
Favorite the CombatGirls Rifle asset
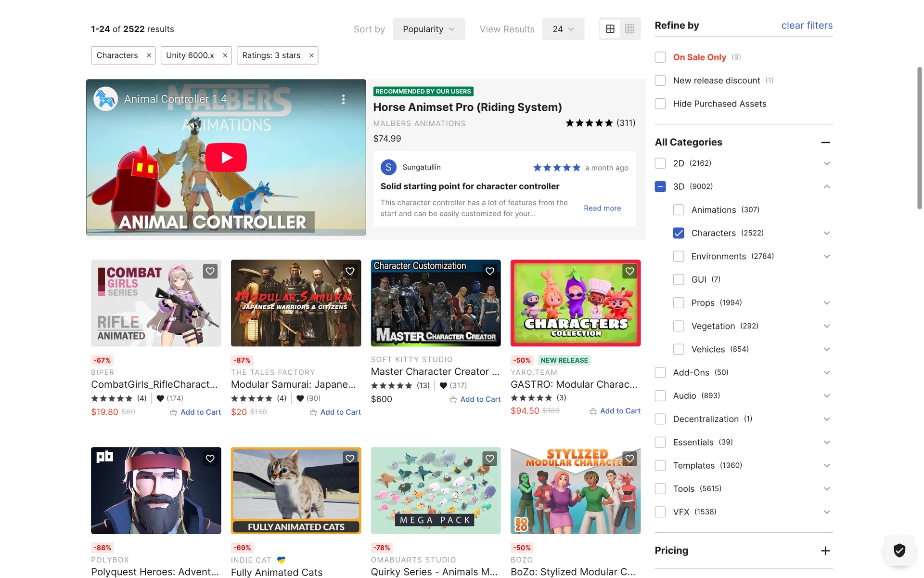(210, 271)
